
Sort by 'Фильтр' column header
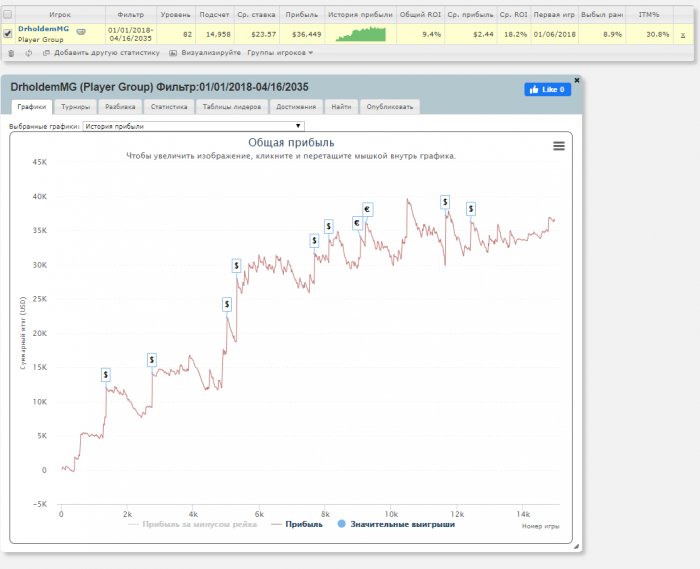click(x=130, y=15)
